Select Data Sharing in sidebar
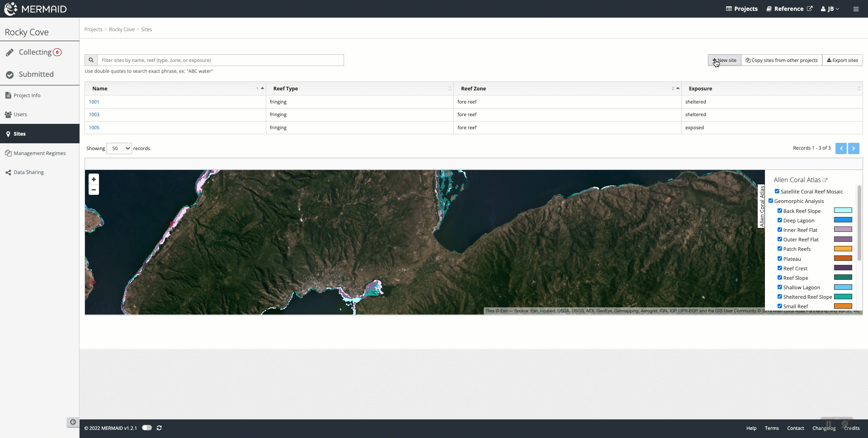Viewport: 868px width, 438px height. (28, 172)
